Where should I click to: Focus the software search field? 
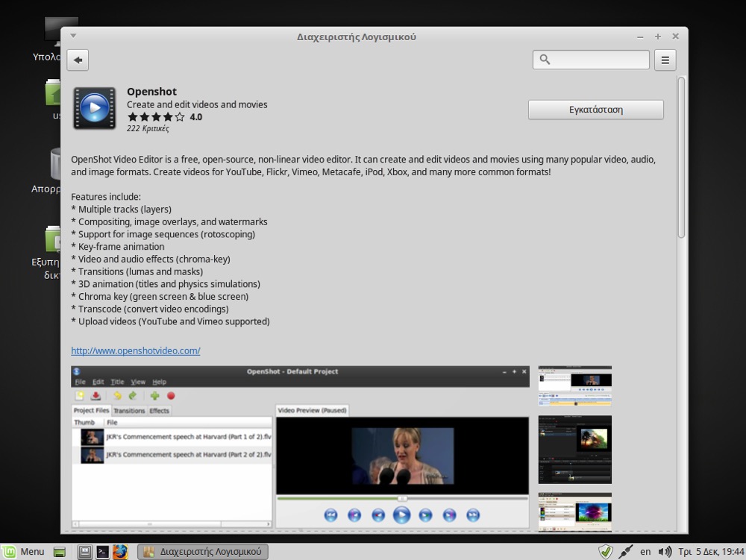[591, 60]
